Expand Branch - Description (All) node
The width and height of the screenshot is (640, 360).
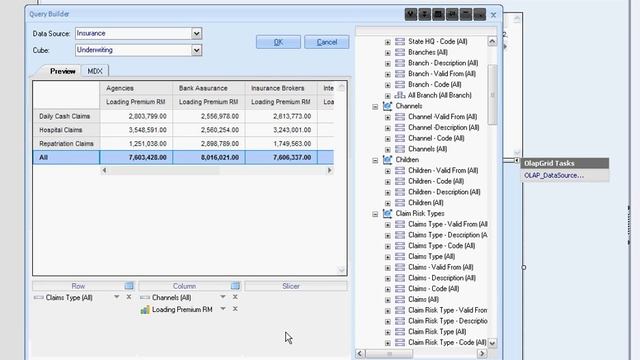(388, 64)
